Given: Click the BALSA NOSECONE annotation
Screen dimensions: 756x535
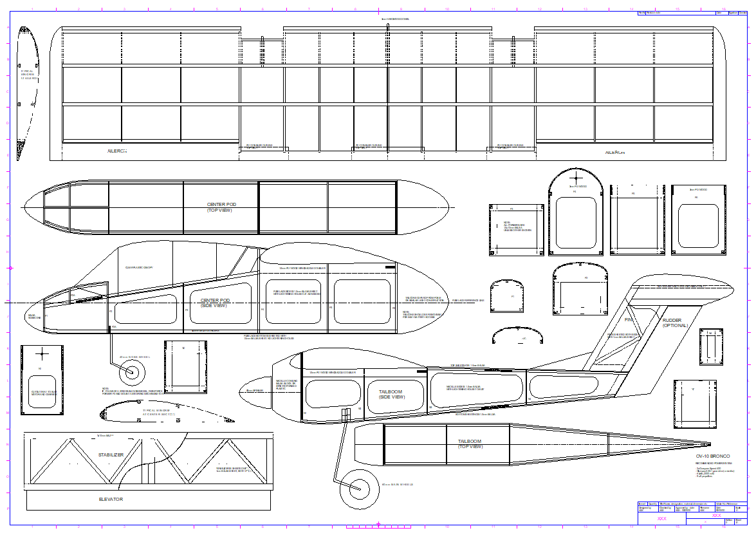Looking at the screenshot, I should (35, 317).
